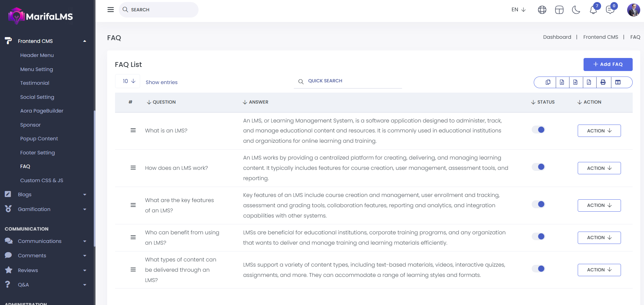Open ACTION dropdown for 'What is an LMS?'
Image resolution: width=644 pixels, height=305 pixels.
click(x=599, y=131)
